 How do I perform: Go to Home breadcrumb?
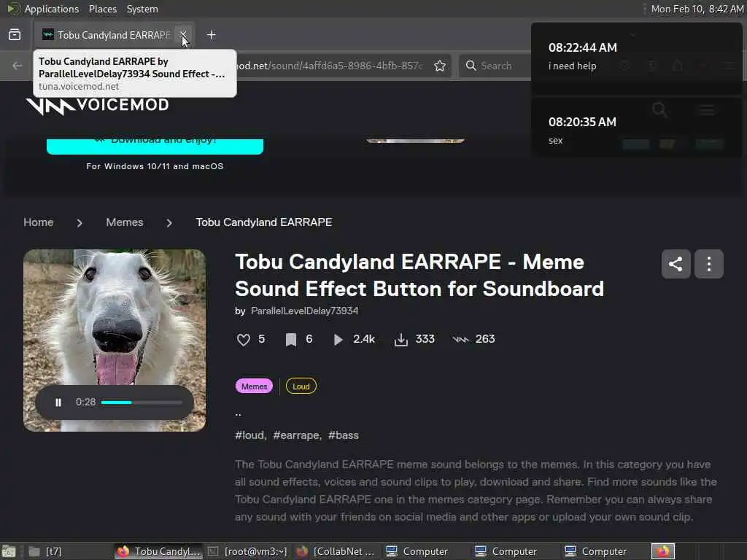(x=39, y=222)
